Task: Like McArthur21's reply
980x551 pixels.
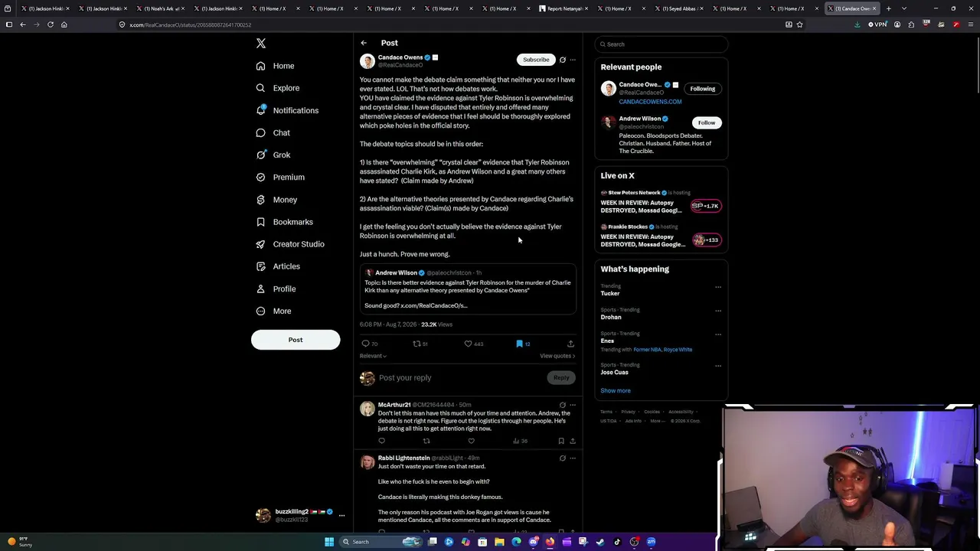Action: click(x=471, y=441)
